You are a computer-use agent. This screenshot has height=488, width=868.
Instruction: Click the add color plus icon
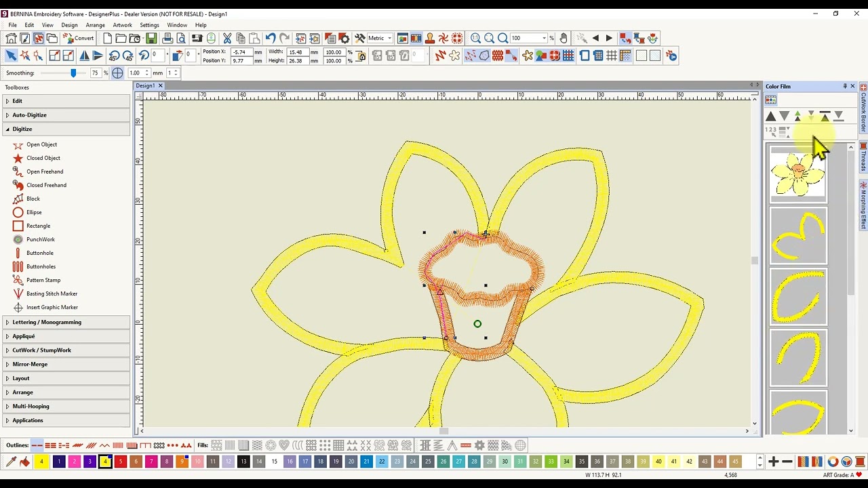tap(773, 462)
